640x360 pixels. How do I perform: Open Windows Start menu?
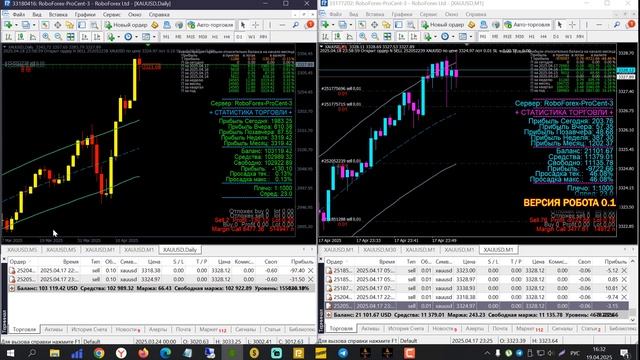click(x=10, y=353)
